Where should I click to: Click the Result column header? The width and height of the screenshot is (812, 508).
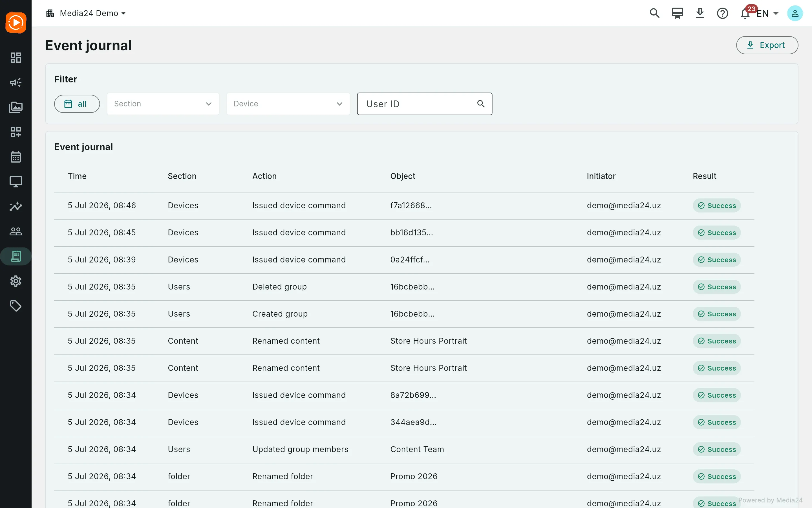click(705, 176)
